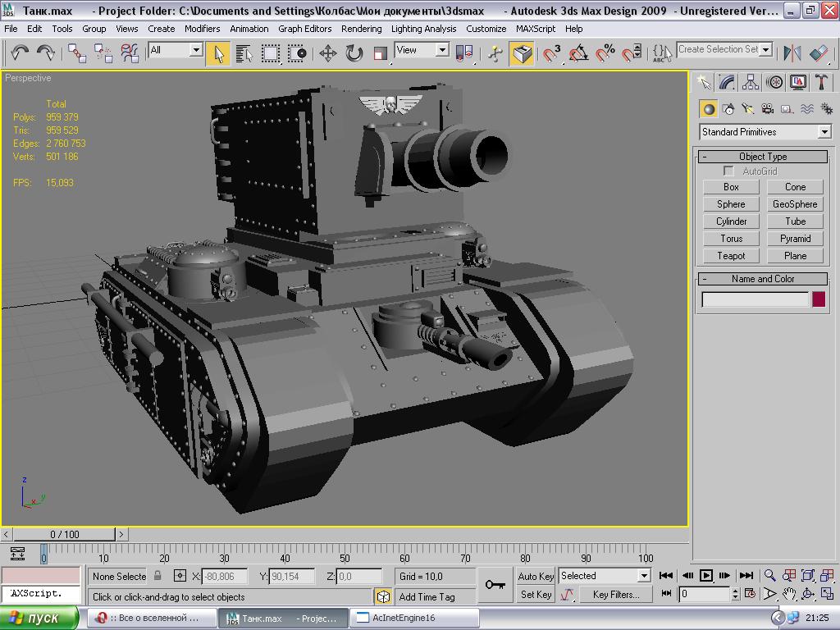
Task: Select the Systems gears category icon
Action: point(827,109)
